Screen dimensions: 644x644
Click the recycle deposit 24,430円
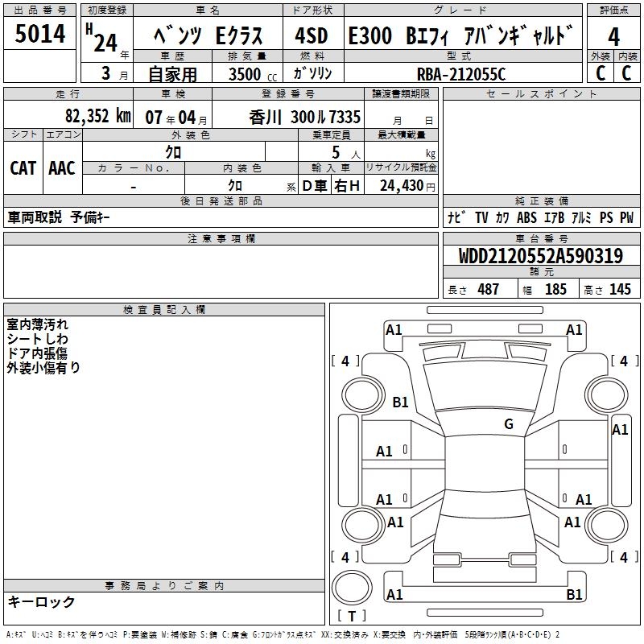[407, 186]
